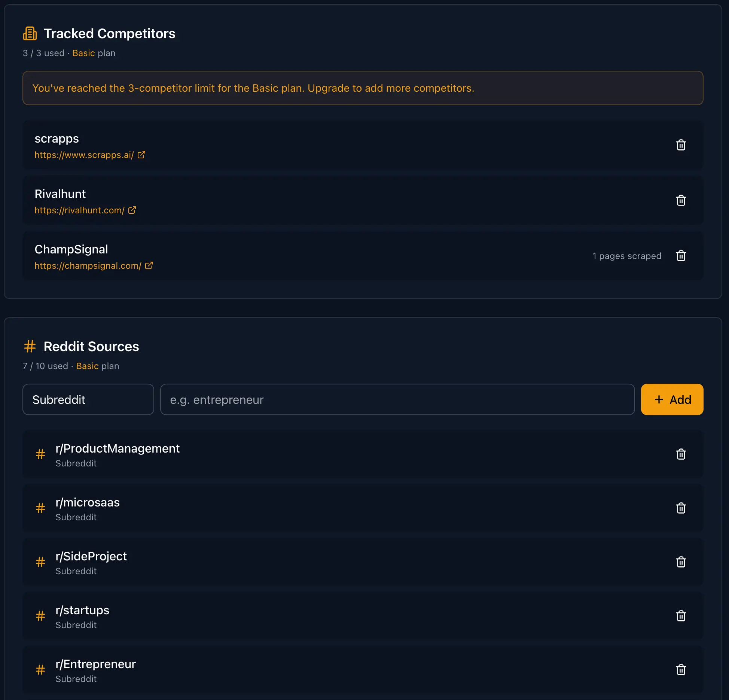The height and width of the screenshot is (700, 729).
Task: Select the scrapps competitor name
Action: [x=57, y=139]
